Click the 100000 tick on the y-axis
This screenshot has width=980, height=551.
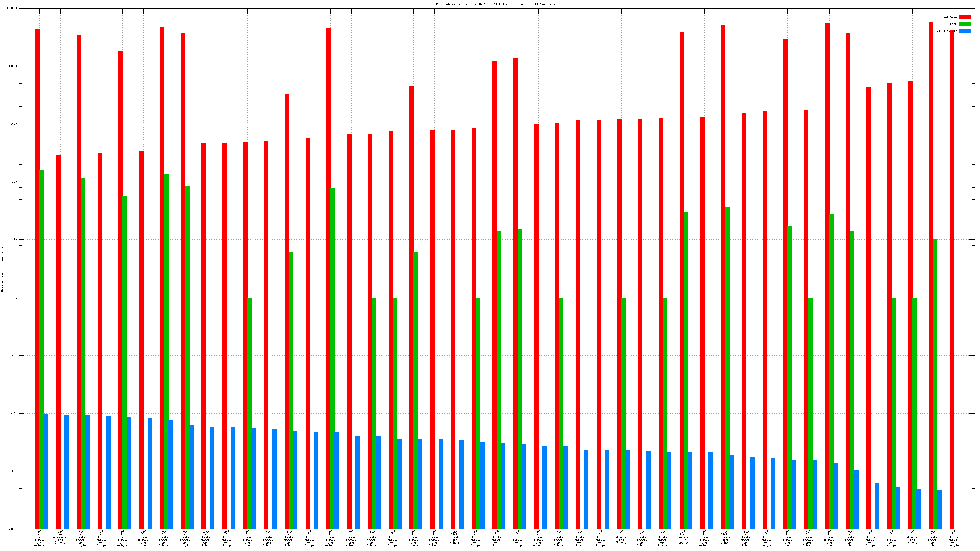12,9
